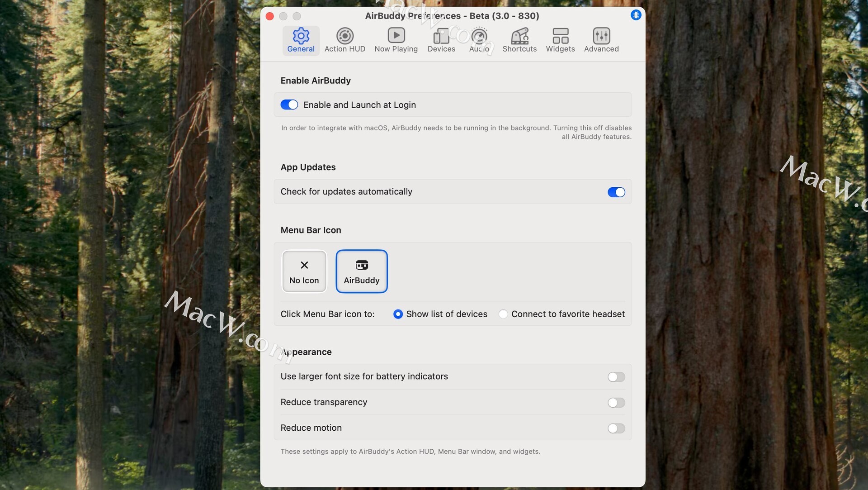Go to the Devices tab

(441, 41)
